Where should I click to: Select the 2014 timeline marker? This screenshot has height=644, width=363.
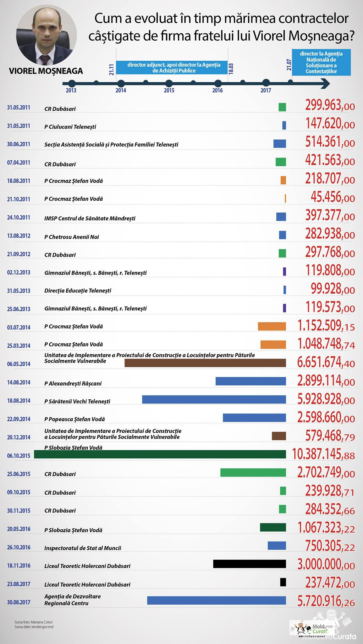(x=121, y=83)
